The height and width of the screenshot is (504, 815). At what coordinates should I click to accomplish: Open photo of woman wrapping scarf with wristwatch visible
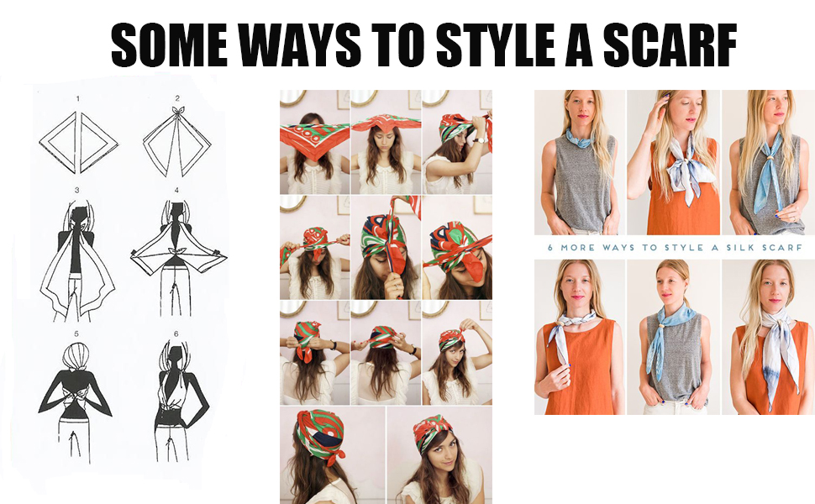pyautogui.click(x=457, y=142)
